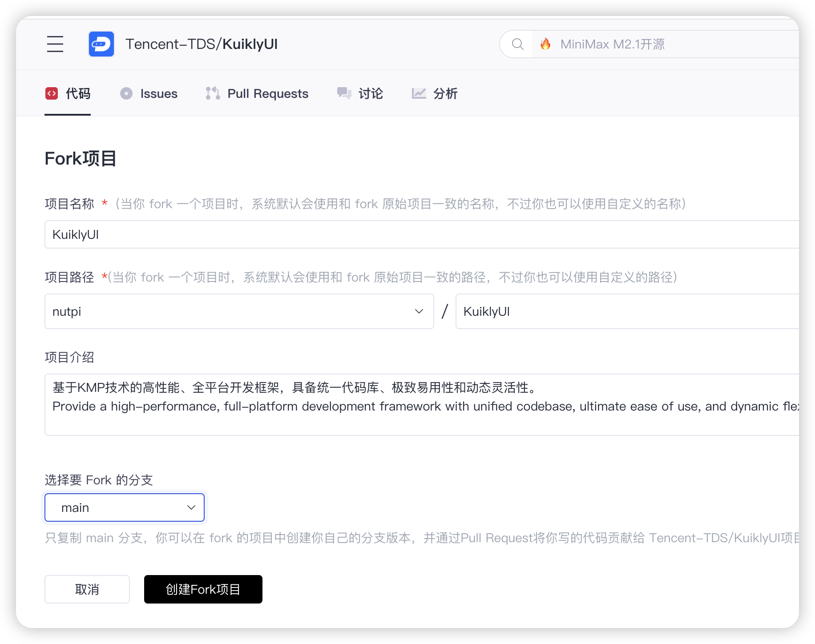This screenshot has height=644, width=815.
Task: Open the 讨论 chat bubble icon
Action: click(343, 93)
